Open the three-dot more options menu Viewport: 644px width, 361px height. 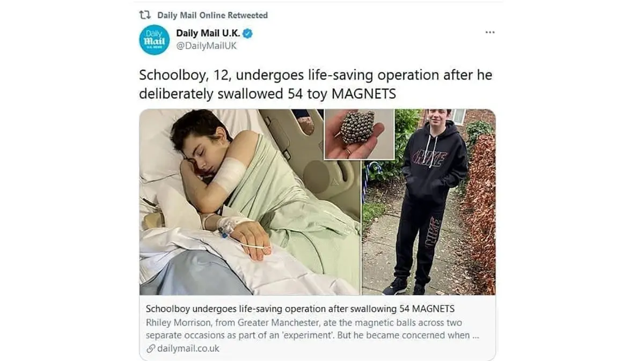pyautogui.click(x=489, y=32)
